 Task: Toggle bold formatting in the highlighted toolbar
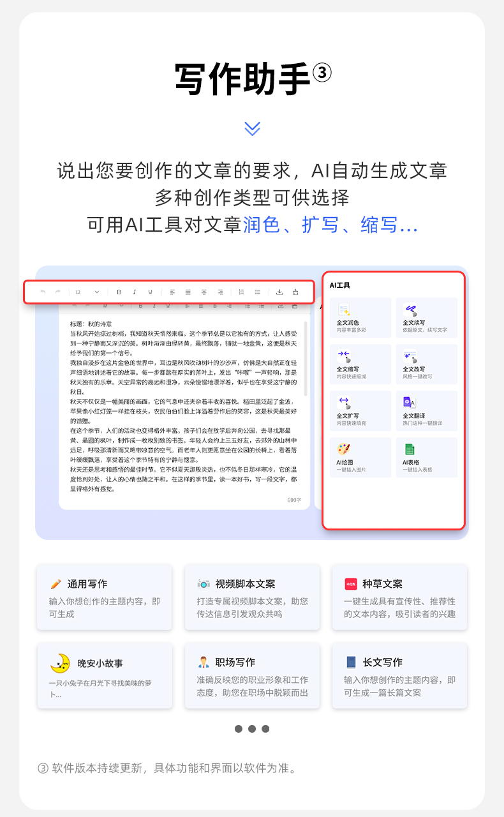119,292
